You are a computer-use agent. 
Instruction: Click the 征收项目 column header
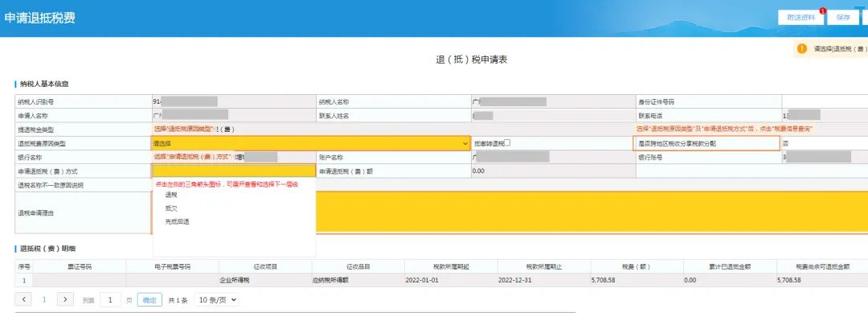[x=266, y=266]
